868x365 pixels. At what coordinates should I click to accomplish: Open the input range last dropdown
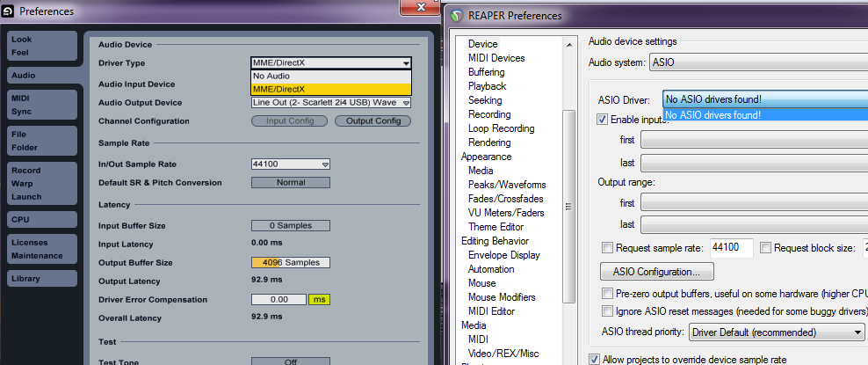754,163
